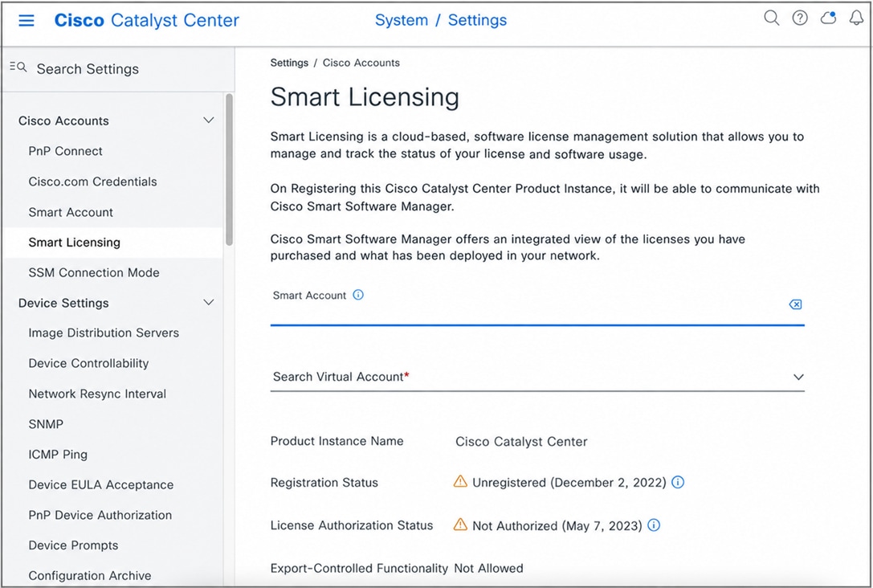Image resolution: width=873 pixels, height=588 pixels.
Task: Click the Search Settings input field
Action: (118, 69)
